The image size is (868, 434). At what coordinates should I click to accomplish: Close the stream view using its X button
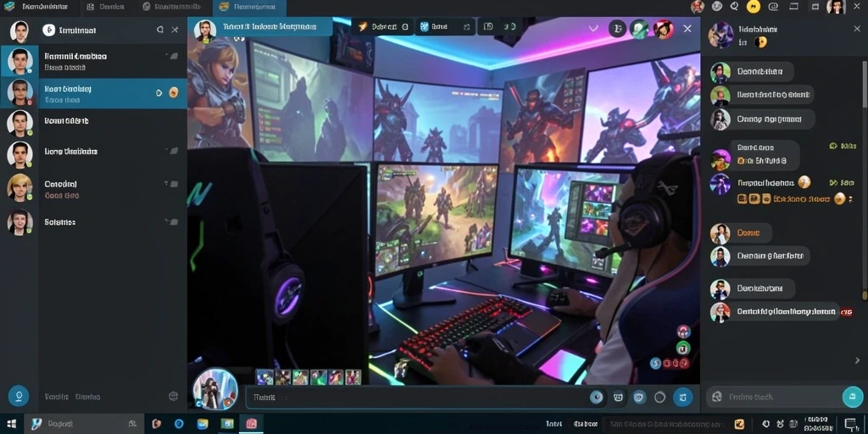pos(687,28)
